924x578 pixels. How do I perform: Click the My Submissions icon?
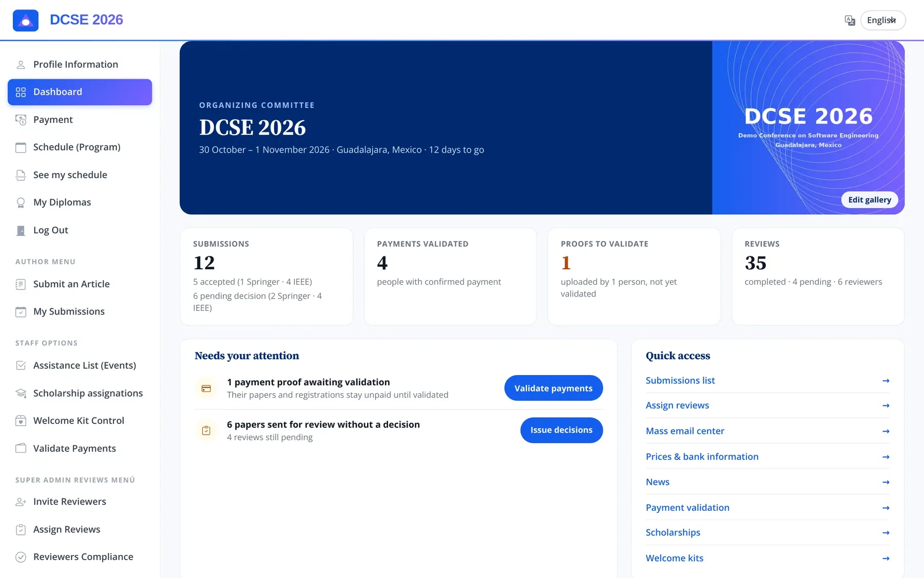(21, 312)
